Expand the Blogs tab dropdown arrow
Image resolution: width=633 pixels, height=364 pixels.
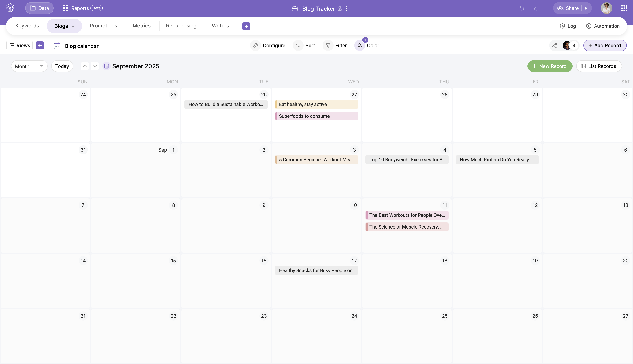(x=73, y=27)
